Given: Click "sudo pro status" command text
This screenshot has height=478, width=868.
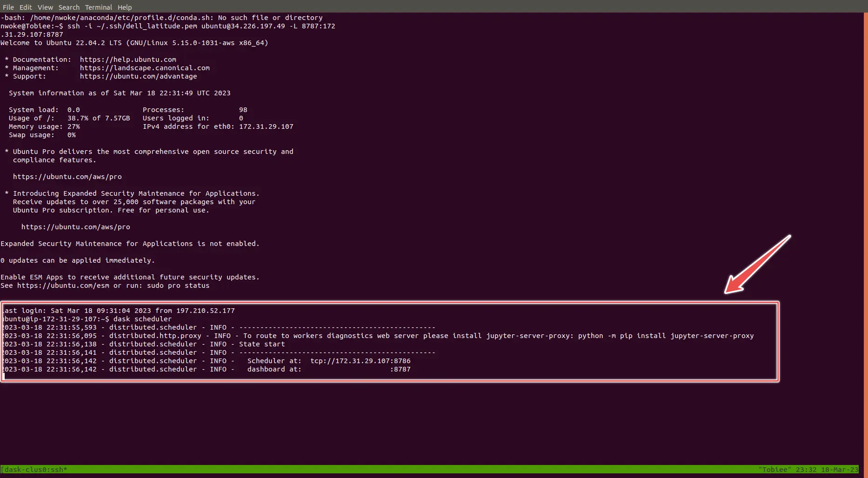Looking at the screenshot, I should tap(178, 285).
